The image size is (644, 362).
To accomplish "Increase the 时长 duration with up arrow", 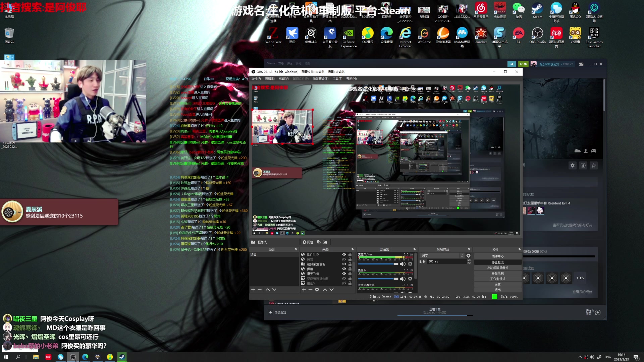I will (x=469, y=260).
